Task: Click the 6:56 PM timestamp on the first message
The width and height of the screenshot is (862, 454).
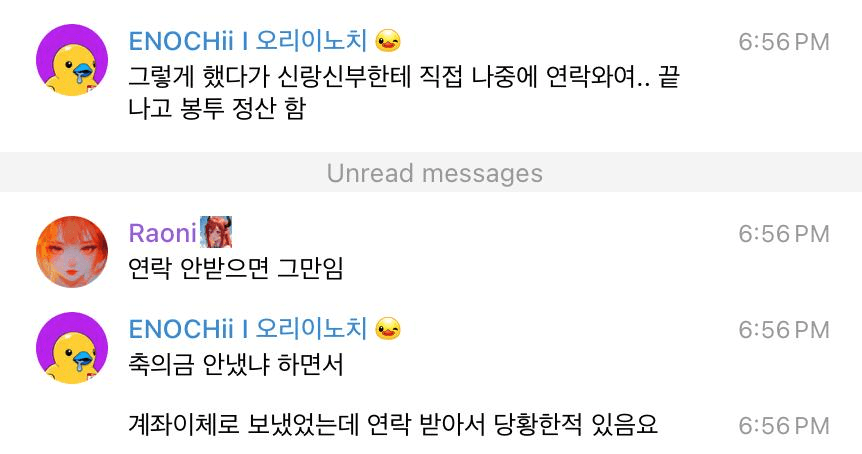Action: [x=784, y=42]
